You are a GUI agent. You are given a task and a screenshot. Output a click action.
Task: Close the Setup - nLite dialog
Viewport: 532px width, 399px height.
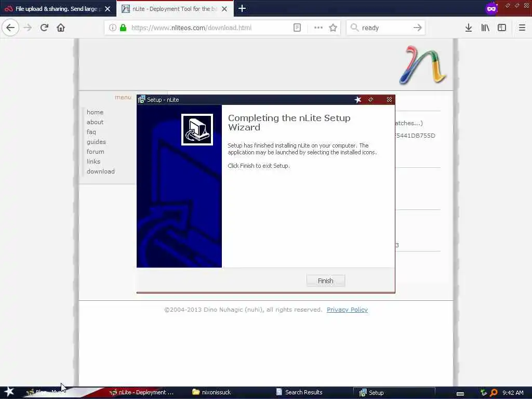[389, 100]
